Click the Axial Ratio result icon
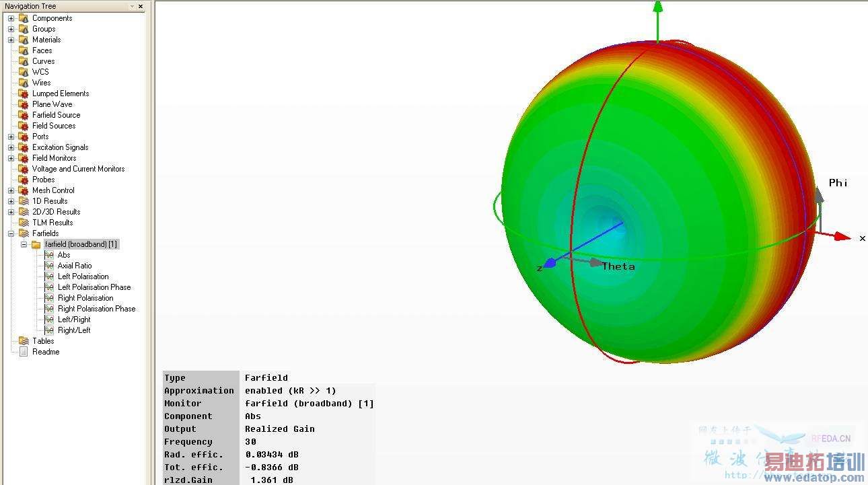868x485 pixels. tap(49, 266)
